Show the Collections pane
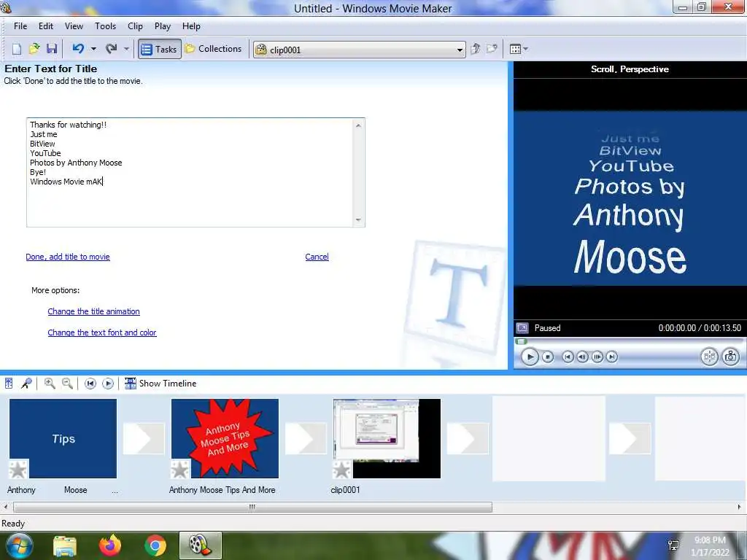Screen dimensions: 747x560 point(214,49)
